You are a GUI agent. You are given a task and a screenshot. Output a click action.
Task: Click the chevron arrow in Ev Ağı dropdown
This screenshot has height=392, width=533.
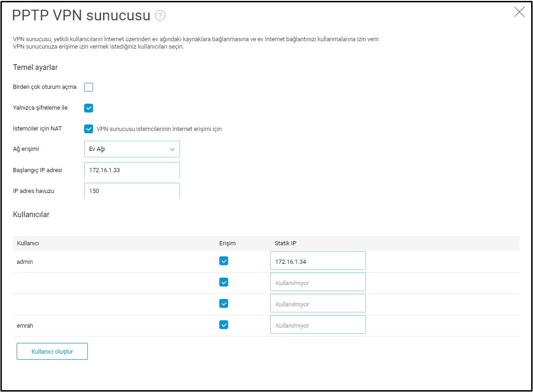click(x=172, y=149)
